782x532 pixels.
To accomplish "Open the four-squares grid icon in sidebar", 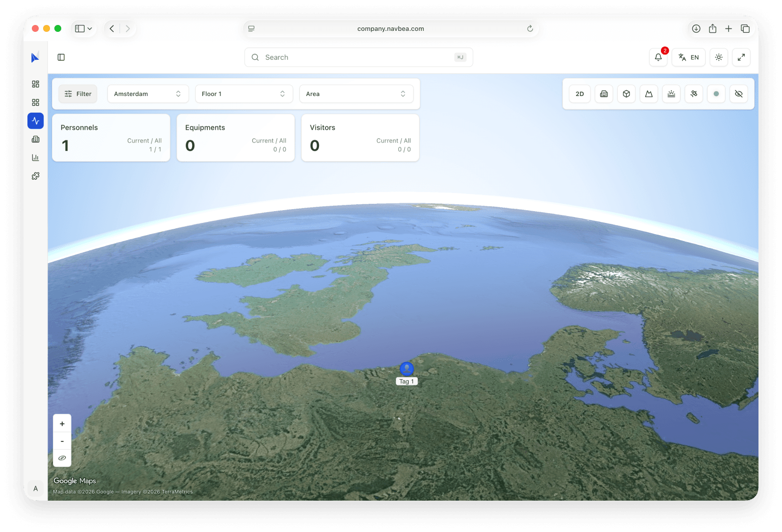I will tap(35, 102).
